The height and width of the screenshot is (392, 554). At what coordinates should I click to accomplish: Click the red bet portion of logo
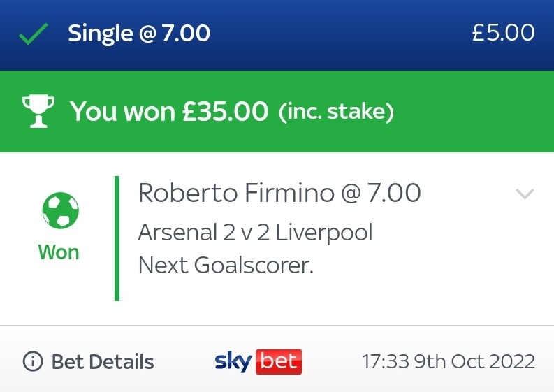tap(279, 361)
